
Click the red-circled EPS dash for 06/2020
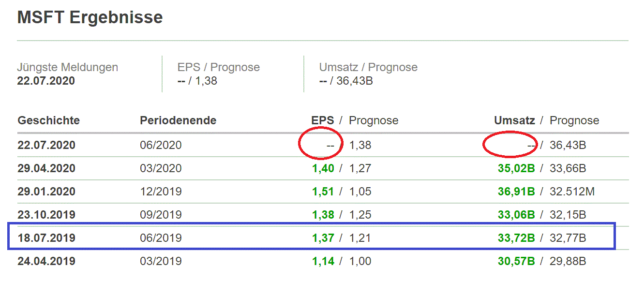pyautogui.click(x=330, y=145)
